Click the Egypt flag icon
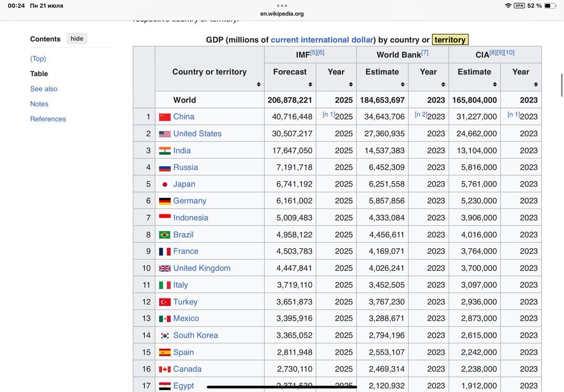This screenshot has width=564, height=392. tap(164, 386)
